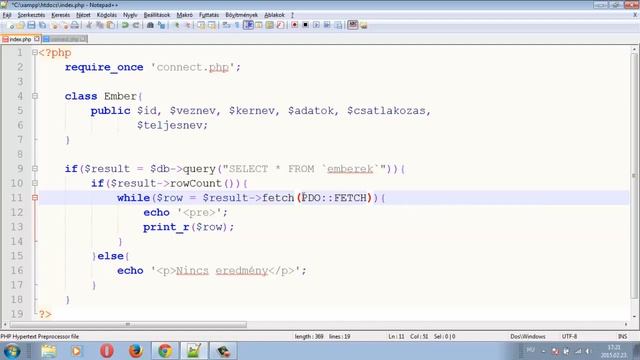
Task: Click the vertical scrollbar of the editor
Action: pos(634,176)
